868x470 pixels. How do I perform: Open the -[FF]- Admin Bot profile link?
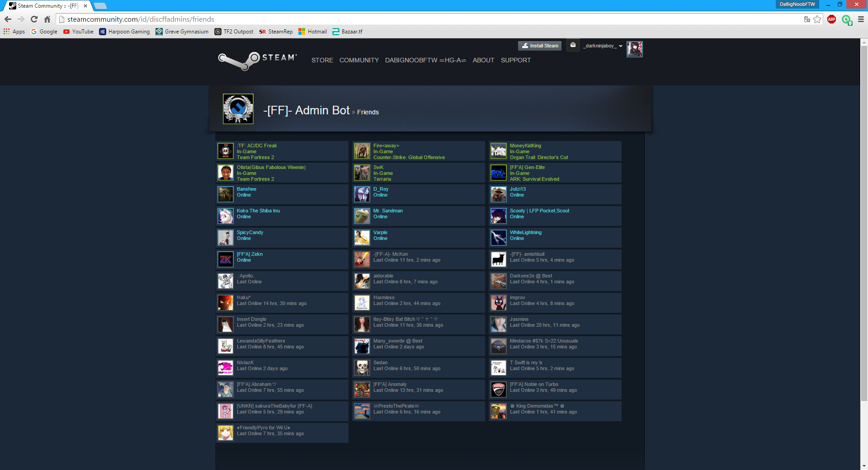tap(307, 110)
